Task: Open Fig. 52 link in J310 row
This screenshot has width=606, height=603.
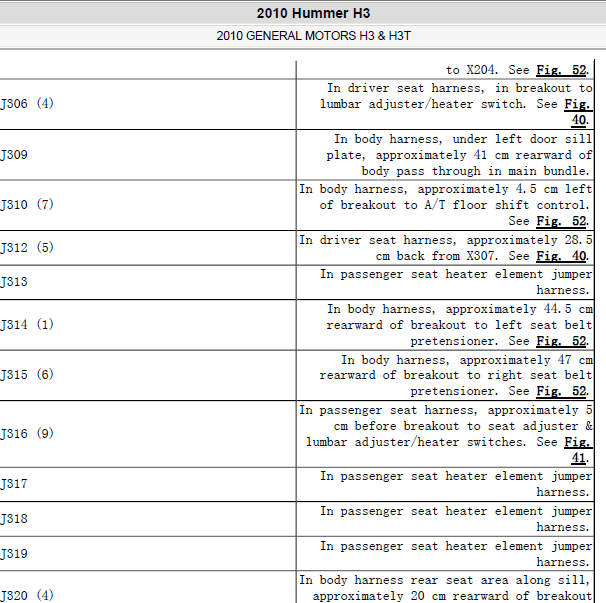Action: 562,221
